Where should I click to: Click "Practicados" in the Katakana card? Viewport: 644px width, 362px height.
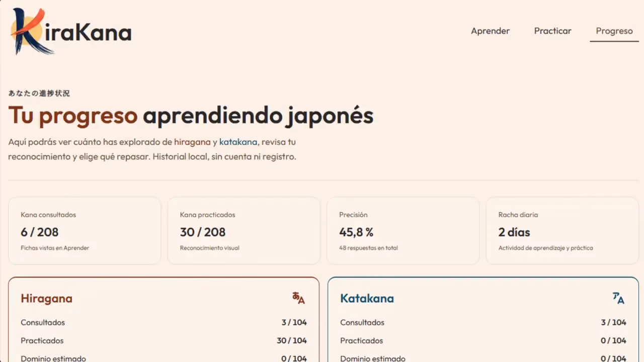[362, 340]
